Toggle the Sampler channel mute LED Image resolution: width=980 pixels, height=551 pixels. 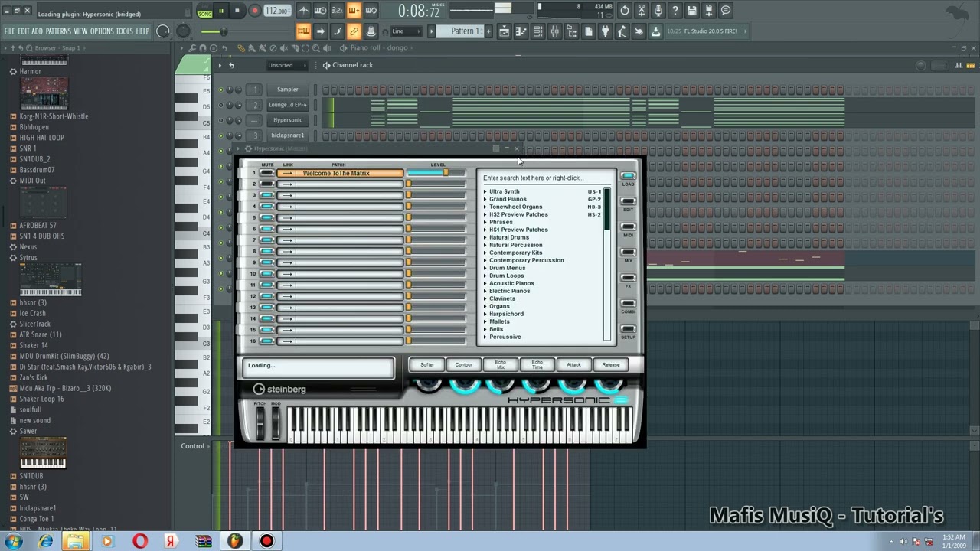click(221, 90)
